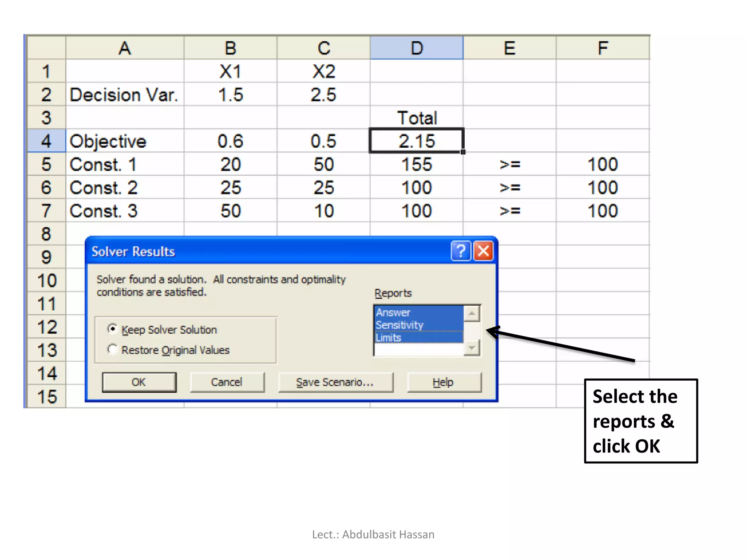Click the Const. 3 label cell
The width and height of the screenshot is (747, 560).
pyautogui.click(x=125, y=211)
